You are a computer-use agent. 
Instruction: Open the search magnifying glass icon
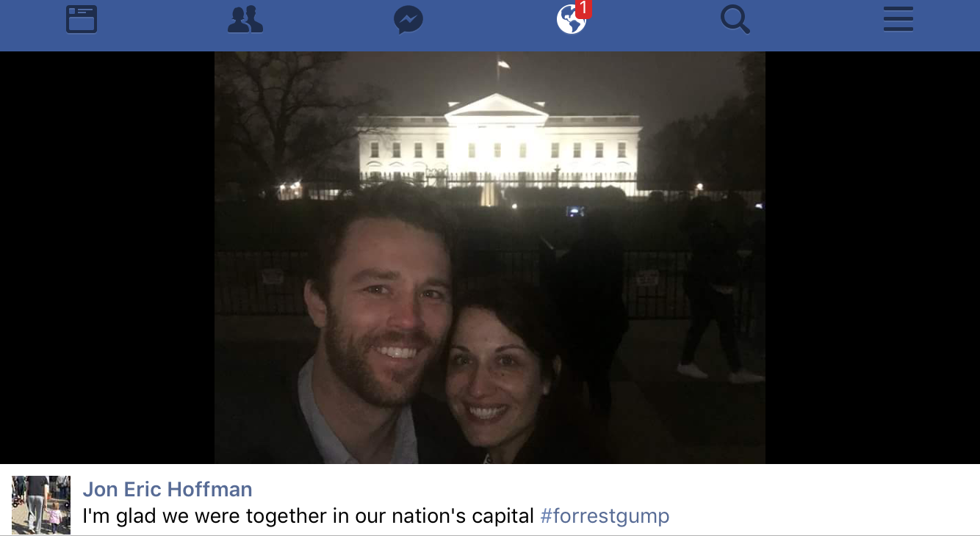point(735,19)
